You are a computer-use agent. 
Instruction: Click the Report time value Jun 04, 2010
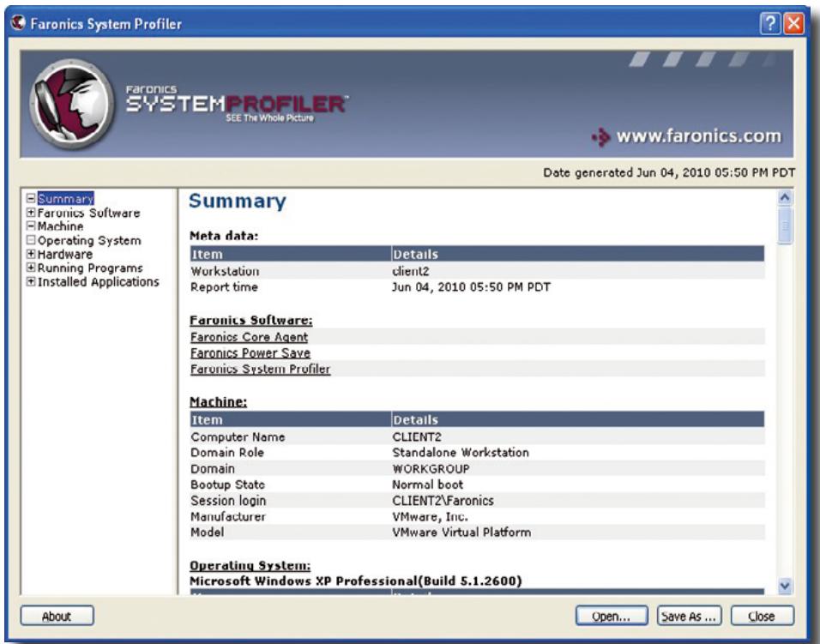pyautogui.click(x=471, y=287)
